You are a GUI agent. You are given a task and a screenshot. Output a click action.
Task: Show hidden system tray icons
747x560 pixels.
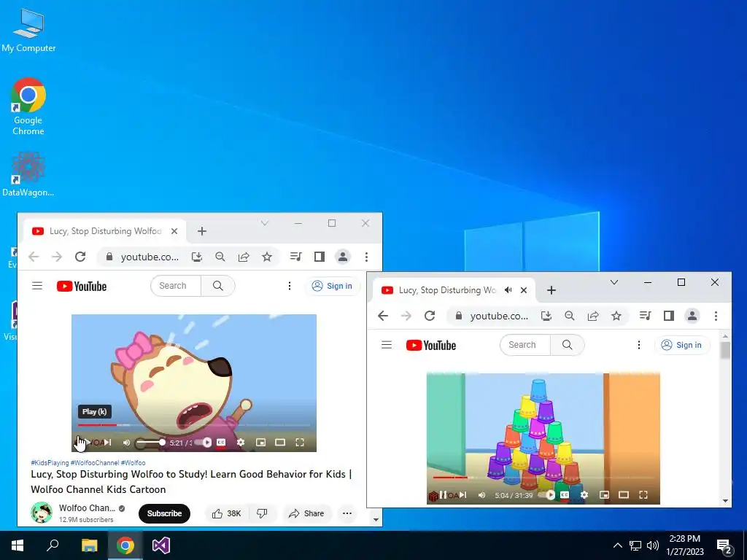[617, 545]
